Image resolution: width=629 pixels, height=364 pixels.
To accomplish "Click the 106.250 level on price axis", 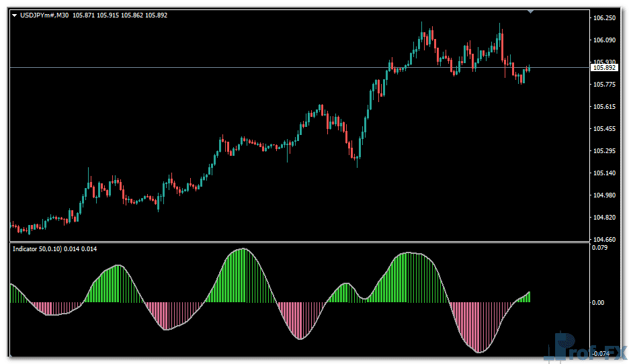I will pos(605,18).
